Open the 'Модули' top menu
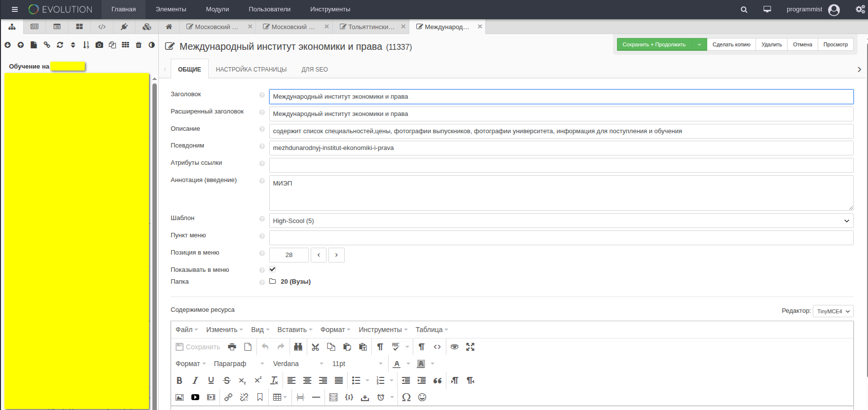Image resolution: width=868 pixels, height=410 pixels. [x=217, y=9]
